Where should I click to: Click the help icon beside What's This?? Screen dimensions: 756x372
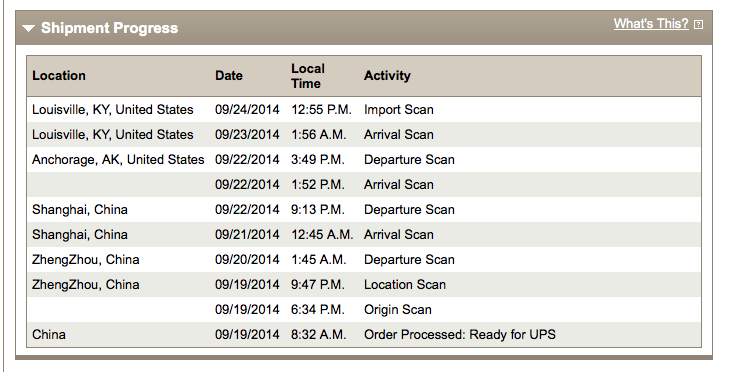pyautogui.click(x=698, y=25)
